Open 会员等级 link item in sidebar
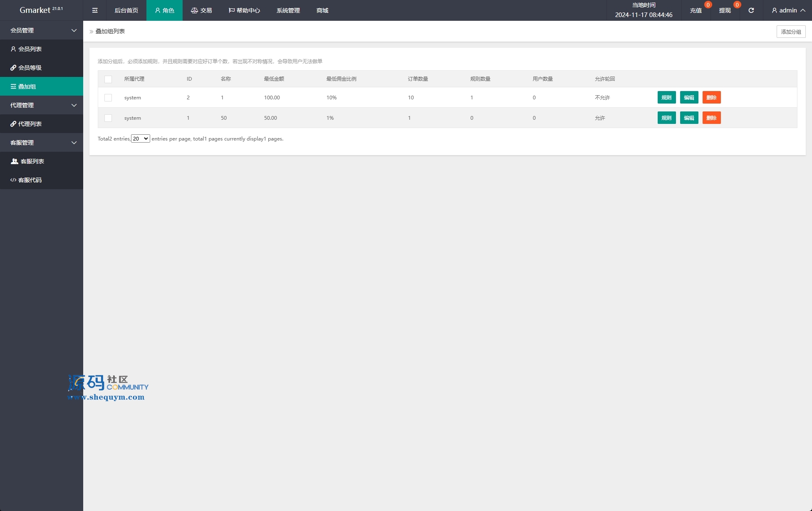The height and width of the screenshot is (511, 812). 30,68
